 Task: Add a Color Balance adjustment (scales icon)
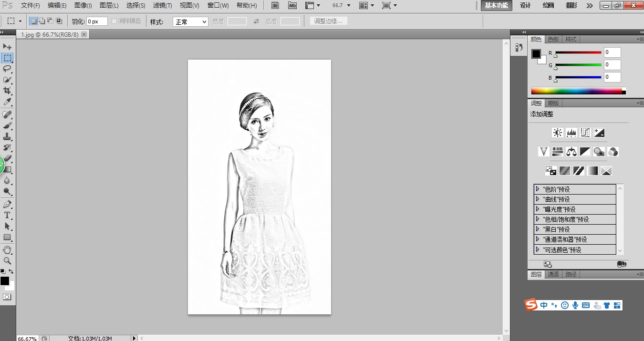click(571, 152)
